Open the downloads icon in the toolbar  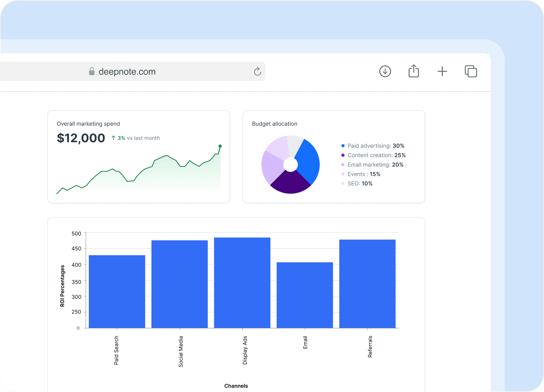(385, 71)
